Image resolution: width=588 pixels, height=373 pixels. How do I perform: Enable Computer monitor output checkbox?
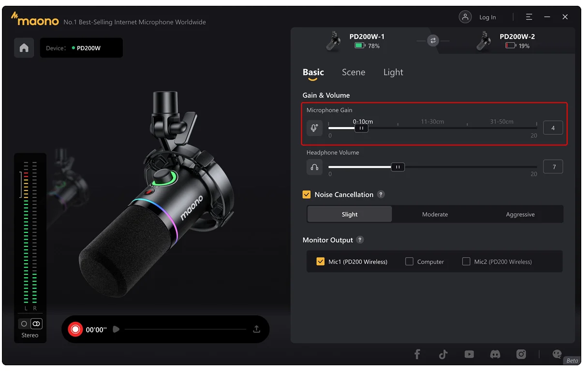pos(409,261)
